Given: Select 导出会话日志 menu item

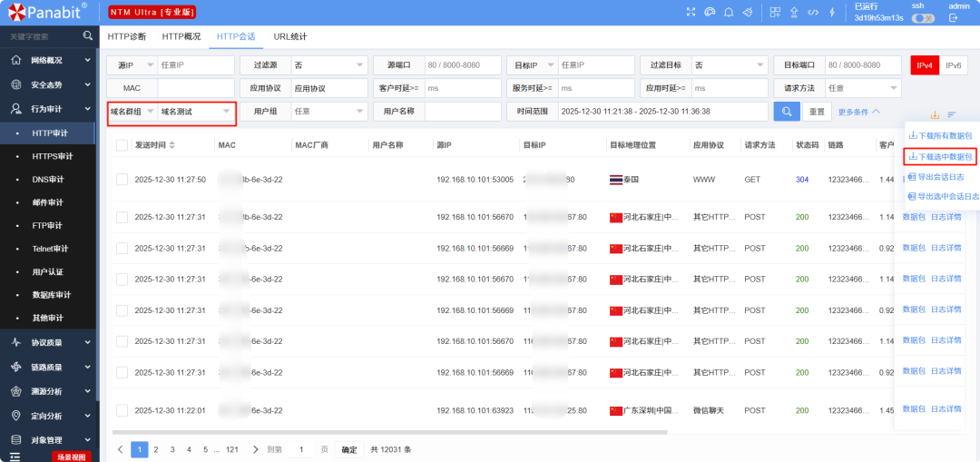Looking at the screenshot, I should (x=936, y=176).
